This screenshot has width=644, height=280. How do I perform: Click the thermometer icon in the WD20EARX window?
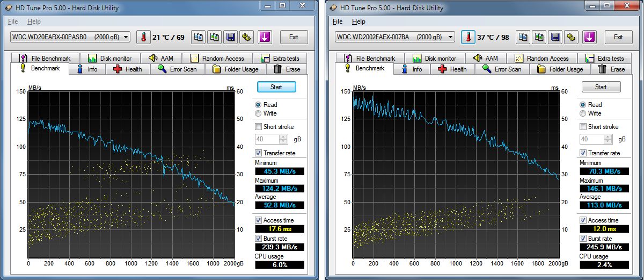pyautogui.click(x=144, y=37)
